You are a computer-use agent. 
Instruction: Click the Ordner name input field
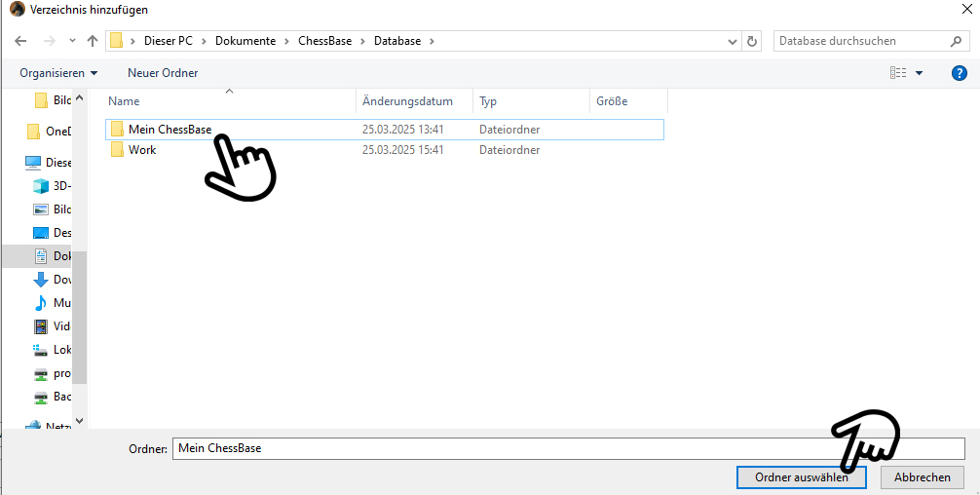(x=565, y=448)
